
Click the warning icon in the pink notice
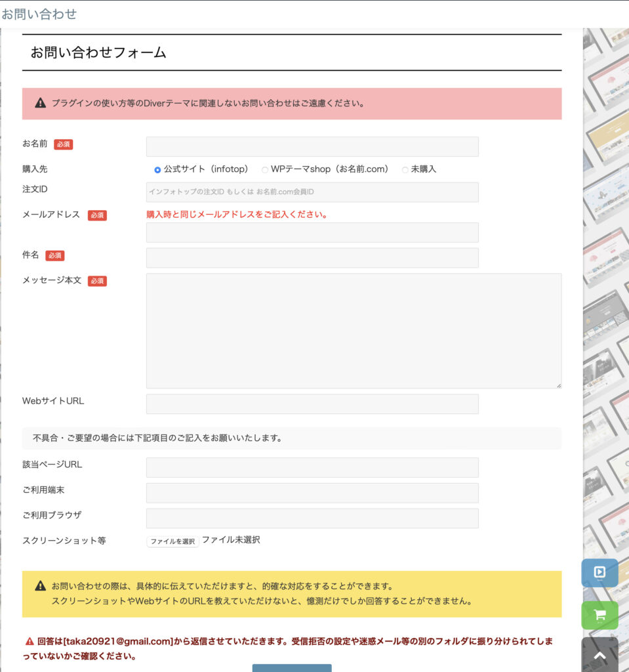(x=41, y=103)
